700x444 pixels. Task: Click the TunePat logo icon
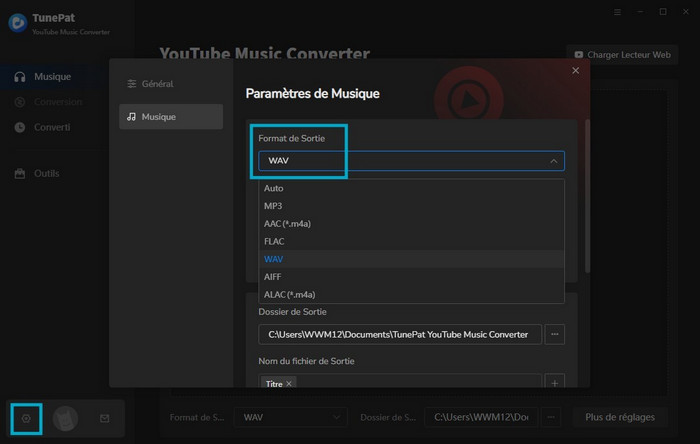click(x=18, y=22)
